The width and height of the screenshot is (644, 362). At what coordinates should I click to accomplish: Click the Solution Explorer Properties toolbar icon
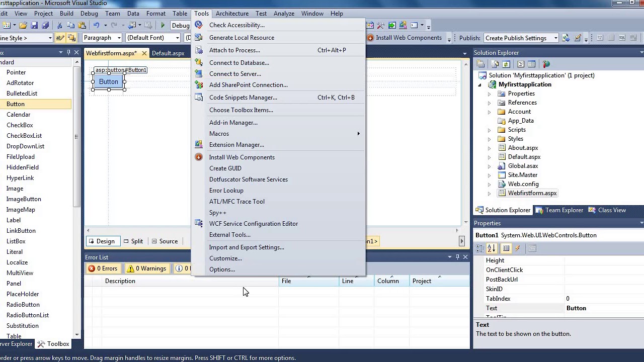click(481, 64)
